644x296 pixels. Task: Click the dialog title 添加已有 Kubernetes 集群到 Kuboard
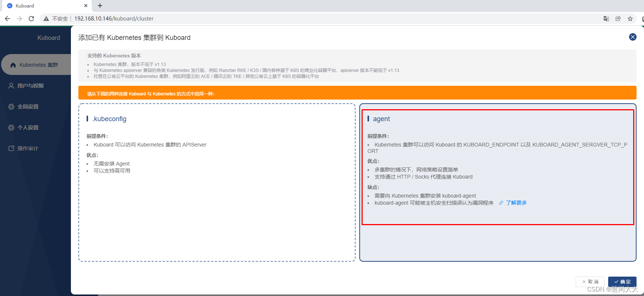tap(134, 38)
